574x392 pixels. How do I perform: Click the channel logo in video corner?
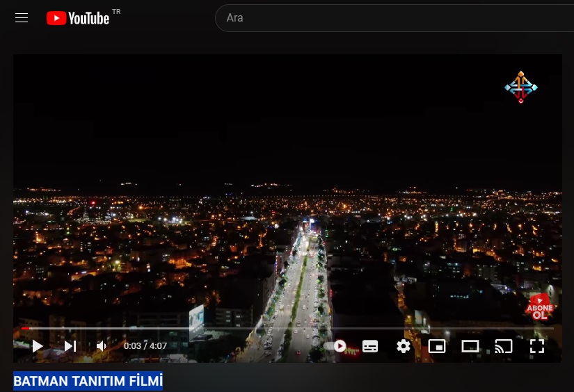(x=521, y=87)
